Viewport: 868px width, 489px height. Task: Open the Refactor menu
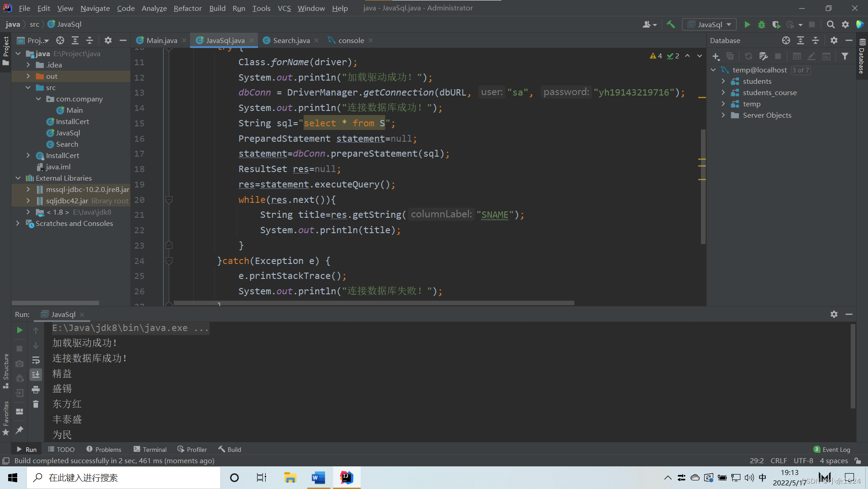coord(187,8)
